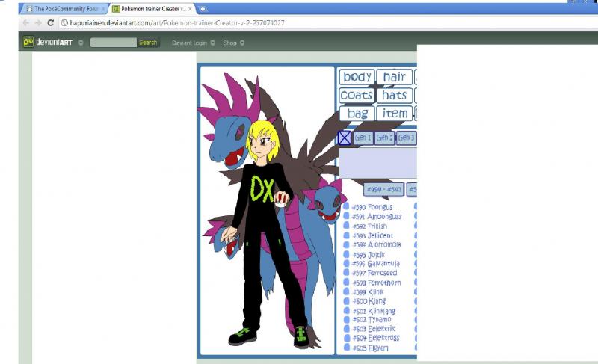Expand the Deviant Login dropdown arrow

[x=213, y=43]
